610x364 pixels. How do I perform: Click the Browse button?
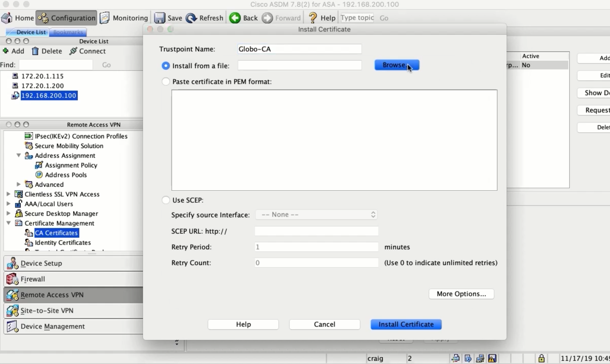(x=397, y=65)
